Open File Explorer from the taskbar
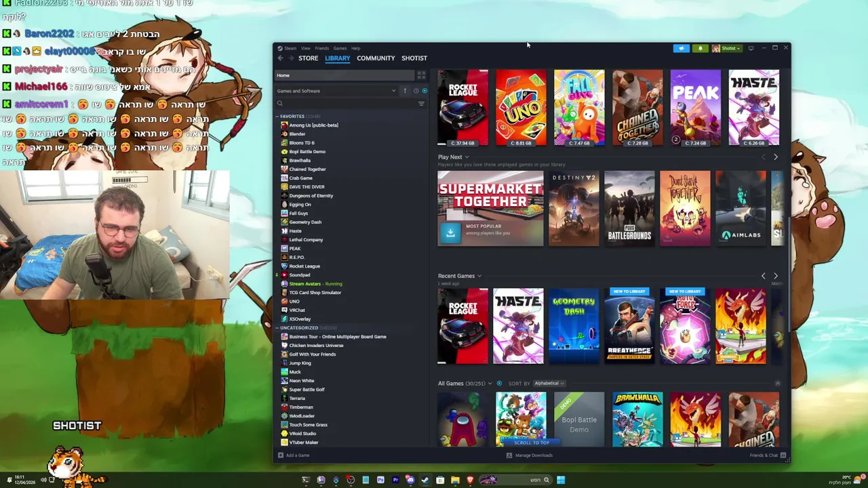 455,480
